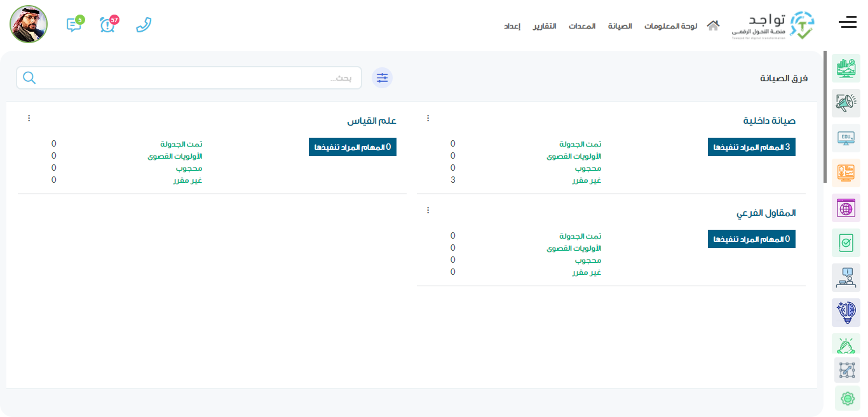Select the brain lightbulb ideas icon
This screenshot has height=417, width=868.
846,312
